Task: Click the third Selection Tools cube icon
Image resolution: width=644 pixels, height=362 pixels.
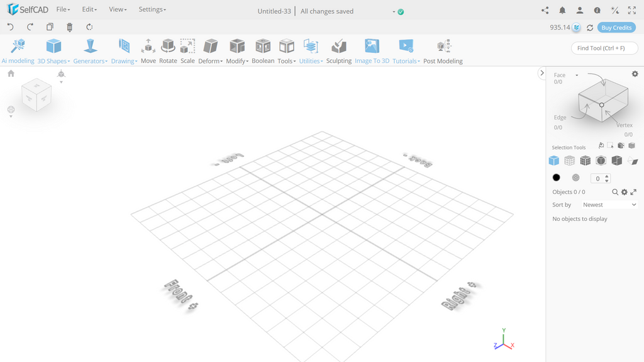Action: [621, 145]
